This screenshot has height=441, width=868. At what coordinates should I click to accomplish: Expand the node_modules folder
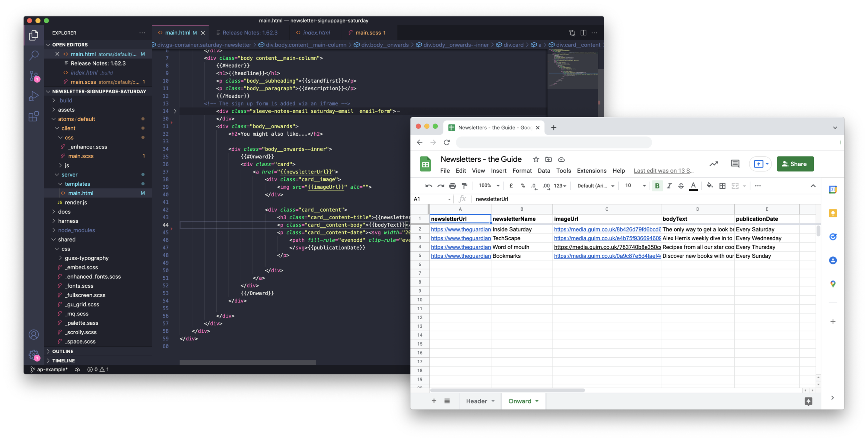76,230
